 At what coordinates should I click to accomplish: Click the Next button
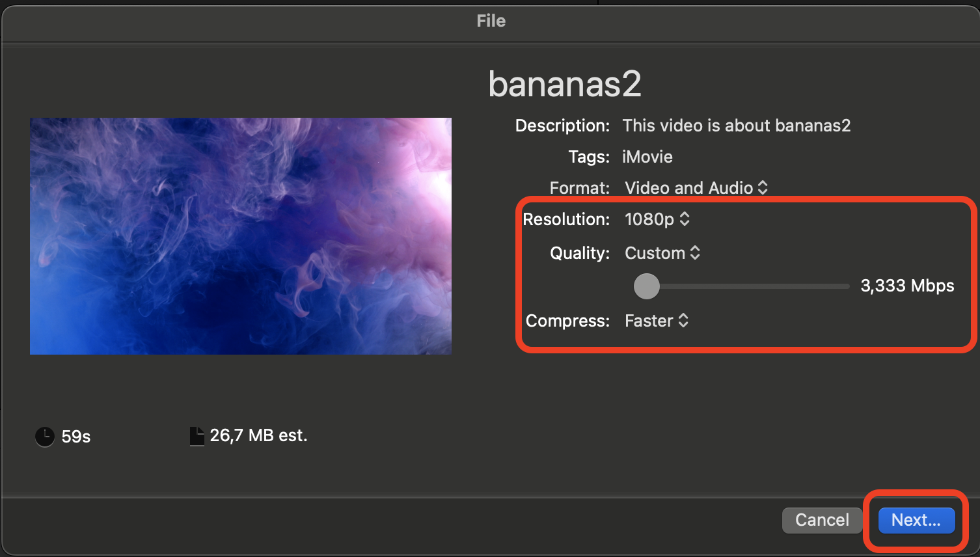(916, 520)
